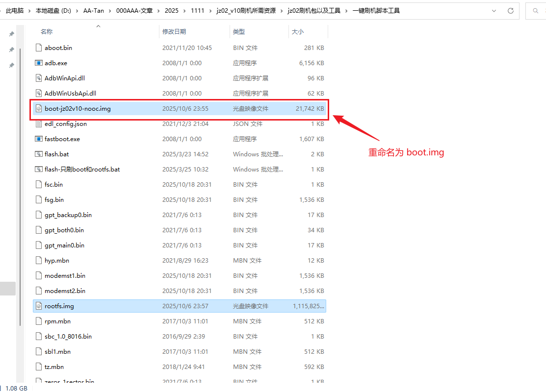
Task: Refresh the current folder view
Action: coord(511,10)
